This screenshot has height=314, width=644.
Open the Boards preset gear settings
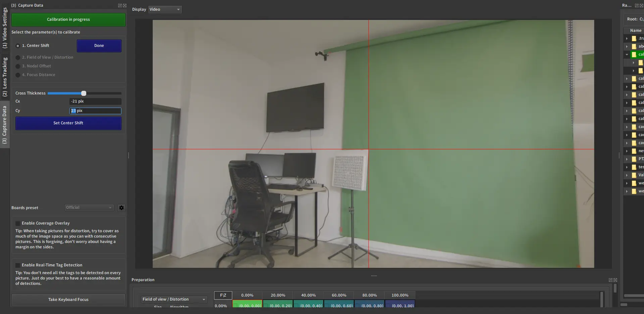121,208
